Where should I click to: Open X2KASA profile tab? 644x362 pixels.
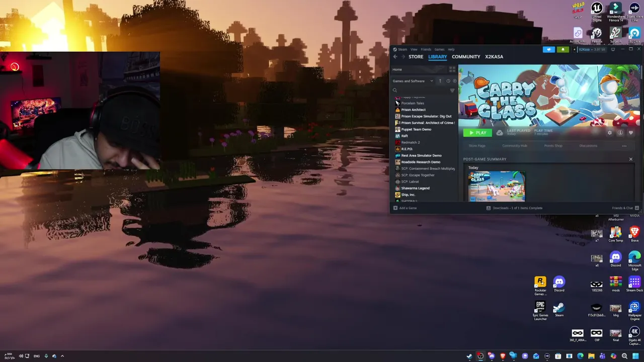[x=494, y=57]
